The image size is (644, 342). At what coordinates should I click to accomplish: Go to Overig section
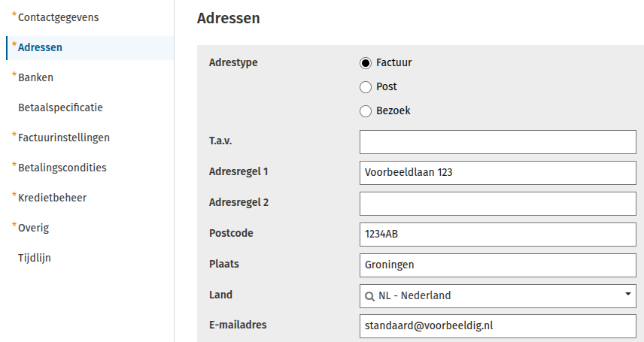pos(33,228)
